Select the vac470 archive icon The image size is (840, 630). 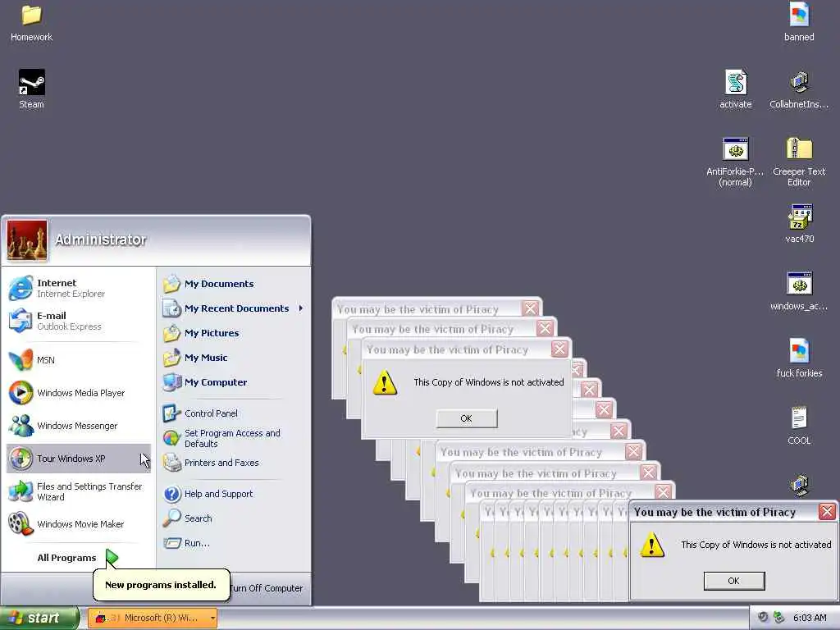pyautogui.click(x=799, y=224)
